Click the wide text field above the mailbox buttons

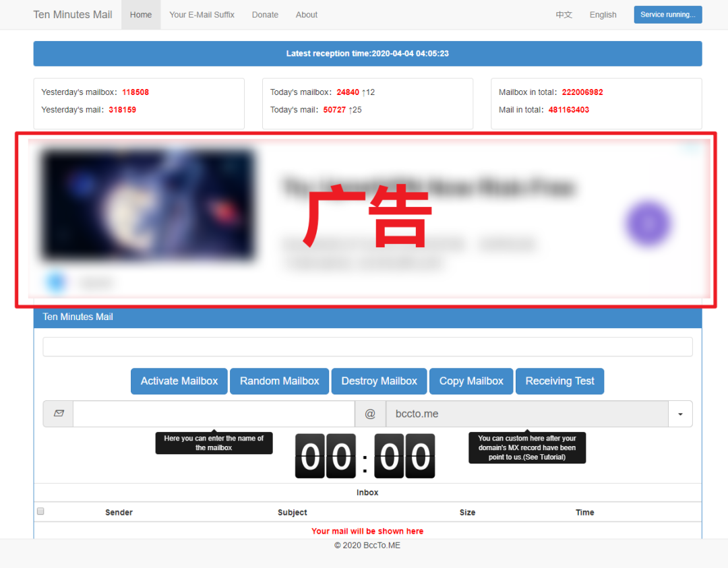pyautogui.click(x=367, y=346)
